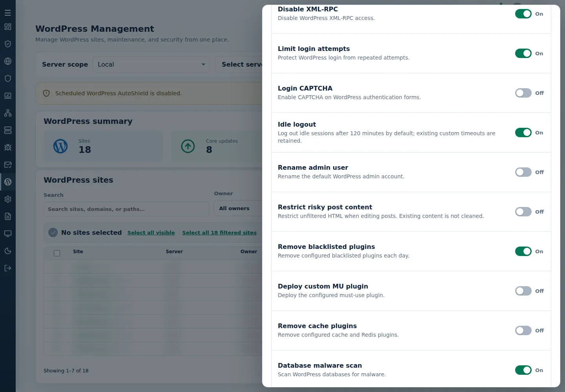This screenshot has width=565, height=392.
Task: Open the hamburger menu in the sidebar
Action: [8, 13]
